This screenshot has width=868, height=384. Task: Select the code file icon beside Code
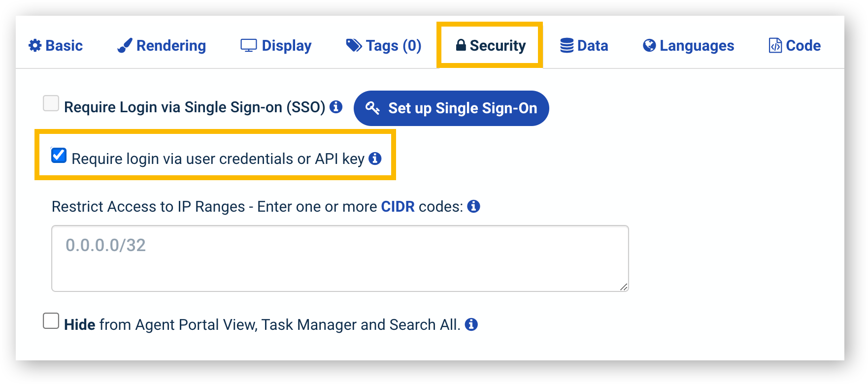[x=775, y=46]
